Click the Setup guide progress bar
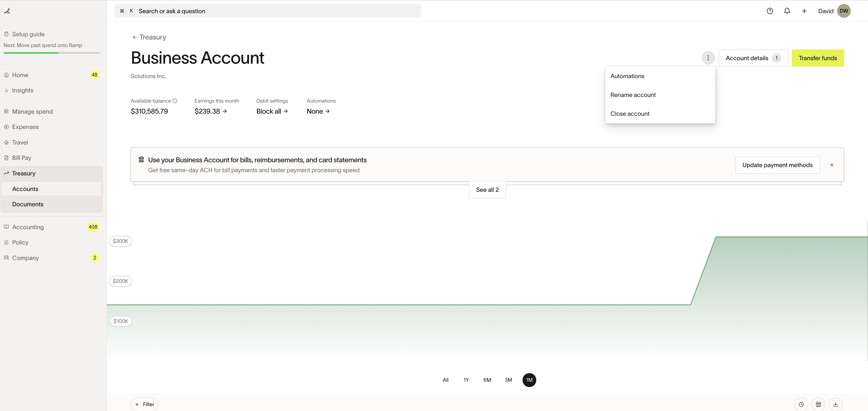 (52, 53)
